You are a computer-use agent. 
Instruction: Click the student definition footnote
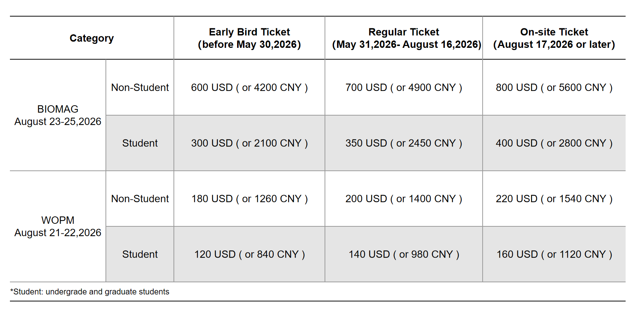[x=90, y=292]
